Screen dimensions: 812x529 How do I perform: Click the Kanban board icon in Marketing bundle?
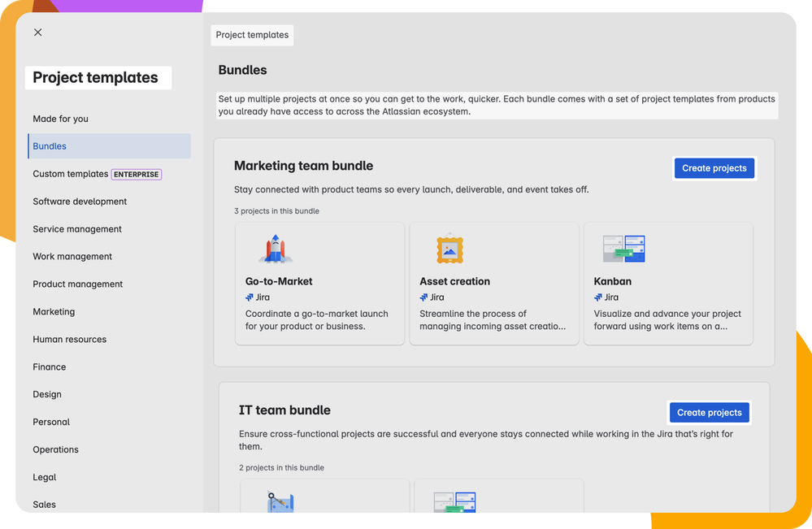[x=624, y=249]
